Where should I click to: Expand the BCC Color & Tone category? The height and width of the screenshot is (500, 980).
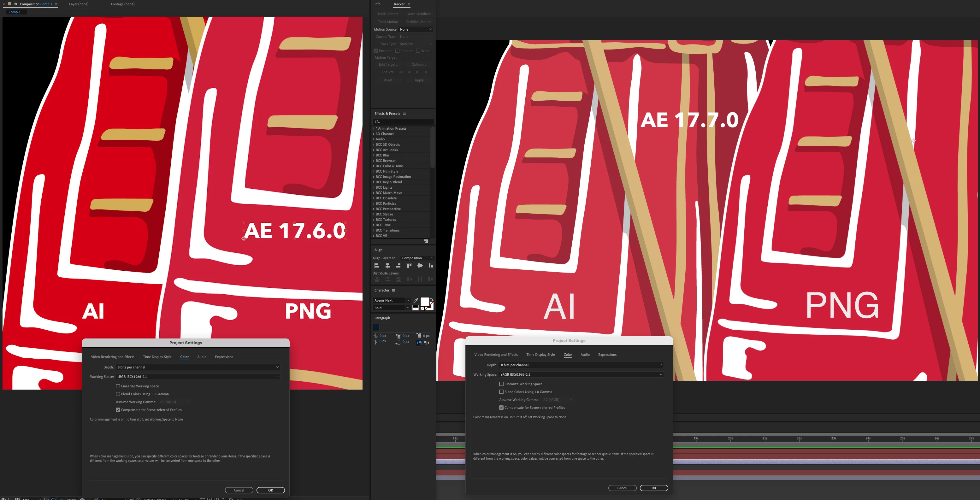374,166
